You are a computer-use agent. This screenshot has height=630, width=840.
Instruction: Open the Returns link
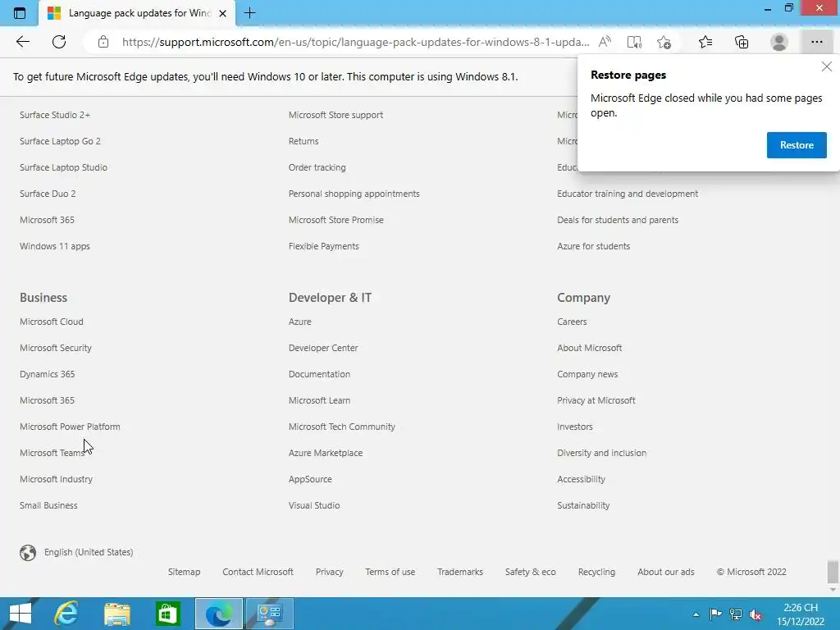coord(304,141)
